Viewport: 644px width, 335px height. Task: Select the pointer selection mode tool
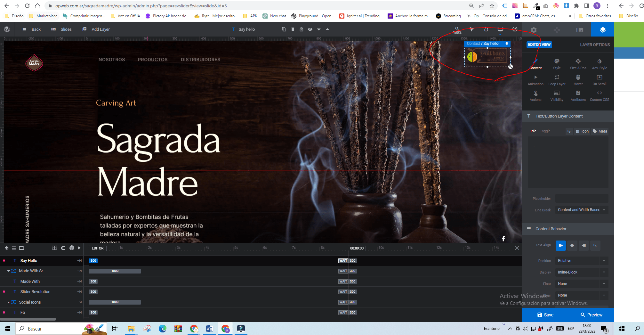pyautogui.click(x=471, y=29)
